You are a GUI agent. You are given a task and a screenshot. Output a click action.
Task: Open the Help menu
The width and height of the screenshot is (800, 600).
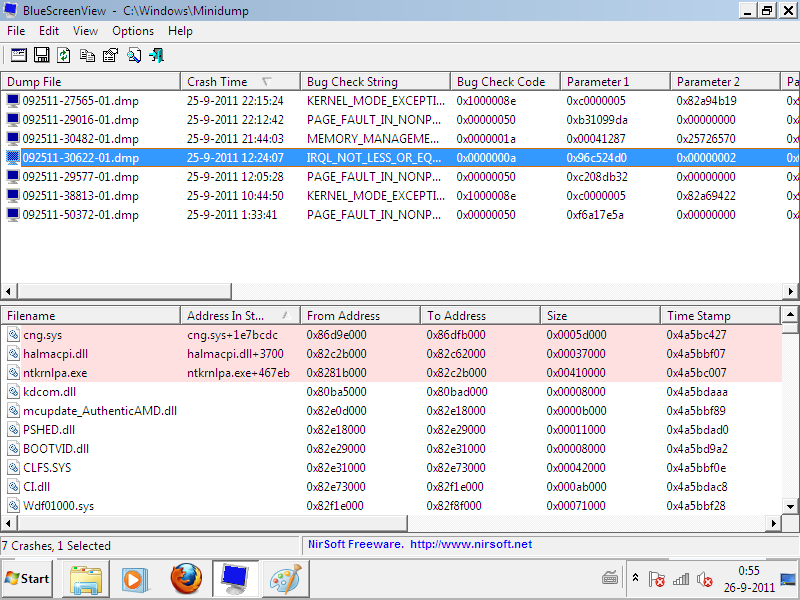pos(180,31)
